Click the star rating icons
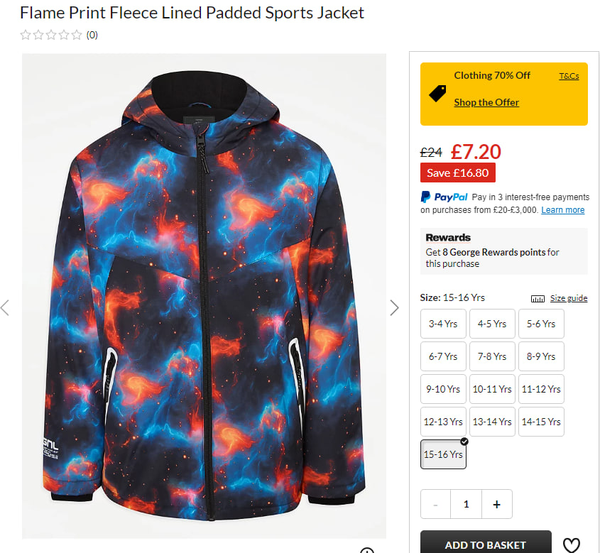 coord(51,35)
